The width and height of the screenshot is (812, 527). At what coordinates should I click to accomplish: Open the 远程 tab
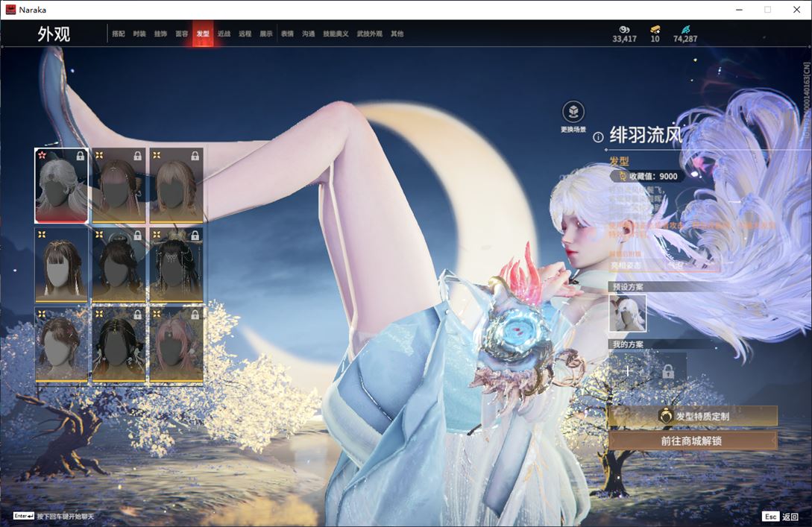[245, 34]
